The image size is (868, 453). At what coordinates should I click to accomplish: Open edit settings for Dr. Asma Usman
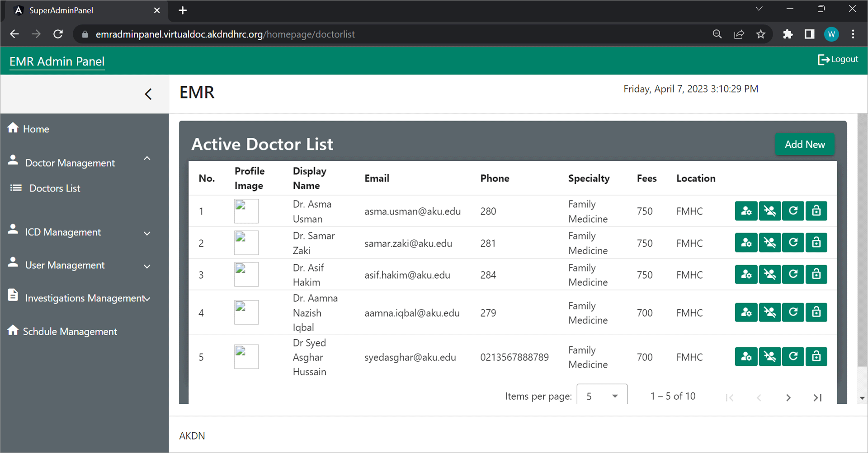pos(746,211)
